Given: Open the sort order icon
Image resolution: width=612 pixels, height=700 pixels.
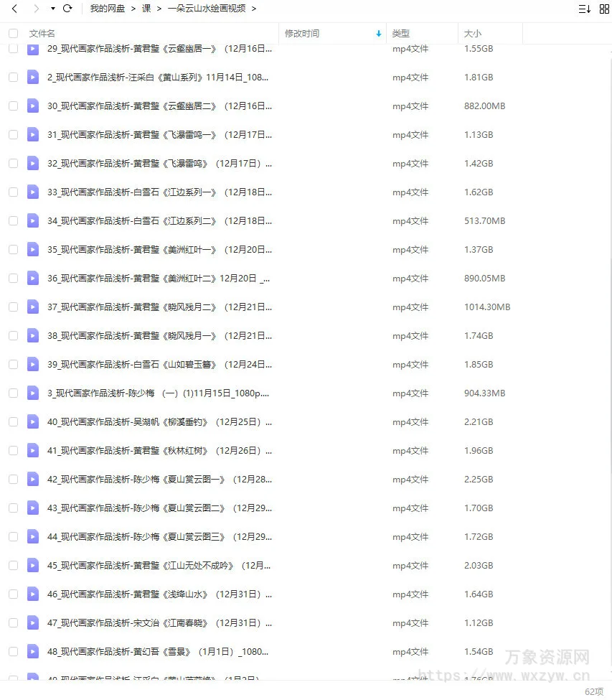Looking at the screenshot, I should [x=584, y=9].
